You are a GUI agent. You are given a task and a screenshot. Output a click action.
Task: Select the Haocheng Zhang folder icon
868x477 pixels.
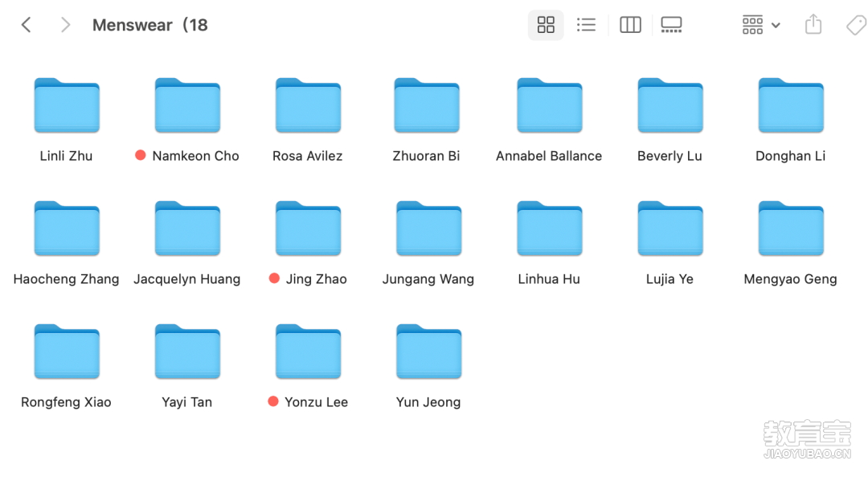[67, 228]
